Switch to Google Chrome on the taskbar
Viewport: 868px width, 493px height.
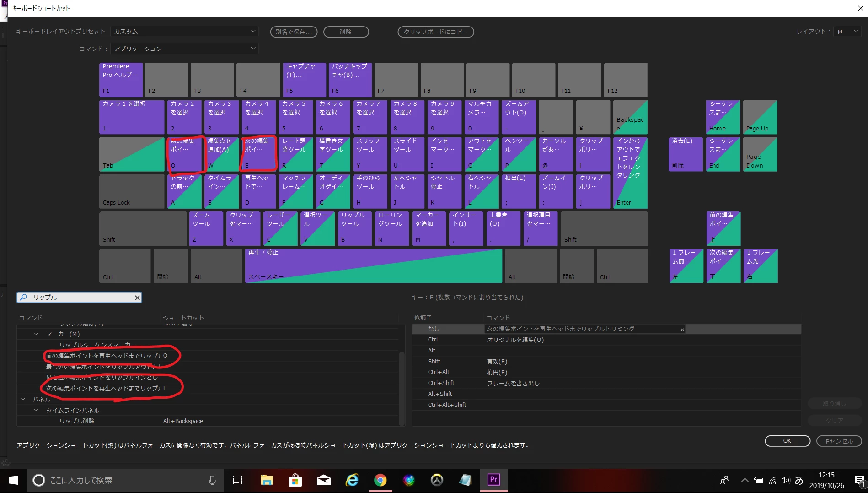click(x=380, y=480)
